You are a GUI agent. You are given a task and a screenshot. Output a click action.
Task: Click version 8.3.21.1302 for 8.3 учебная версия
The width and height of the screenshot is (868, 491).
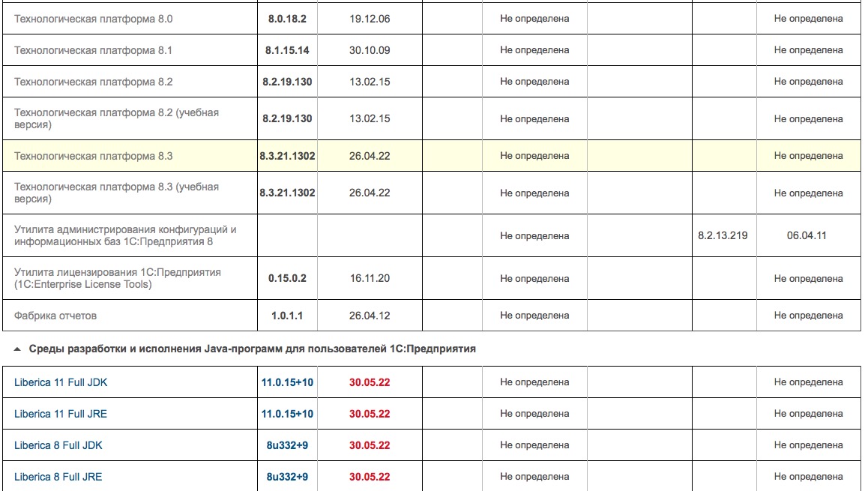[x=287, y=193]
